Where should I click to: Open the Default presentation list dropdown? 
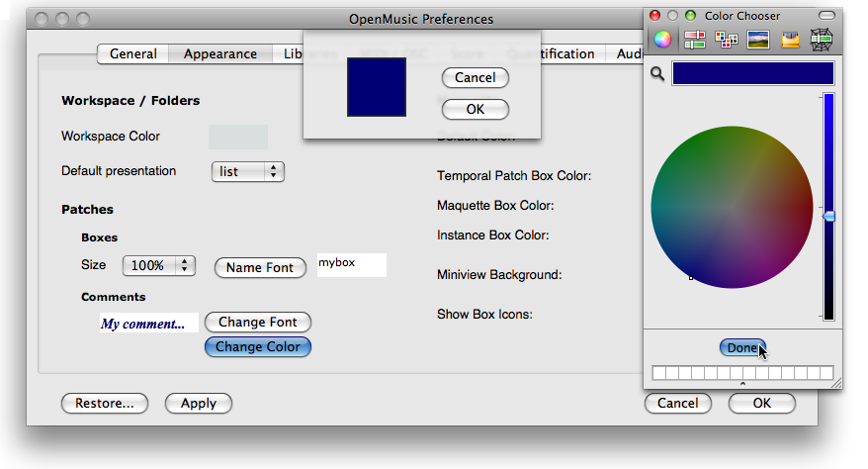247,171
